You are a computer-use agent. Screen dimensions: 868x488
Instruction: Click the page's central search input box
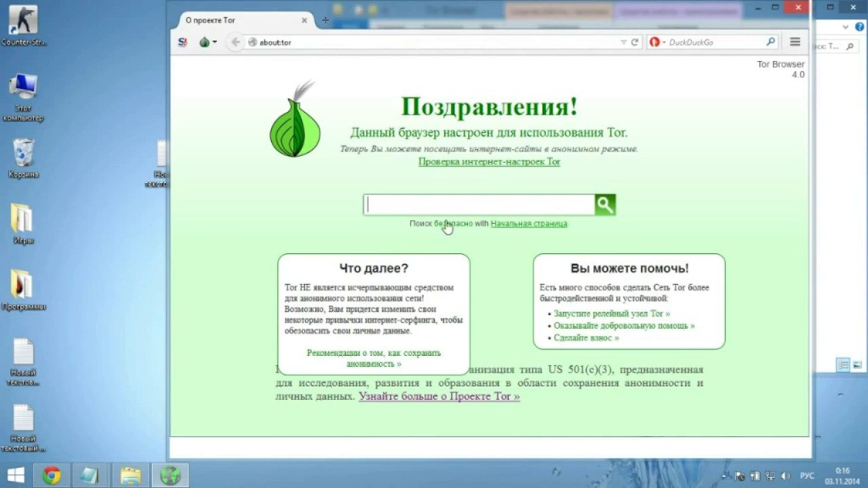tap(479, 205)
